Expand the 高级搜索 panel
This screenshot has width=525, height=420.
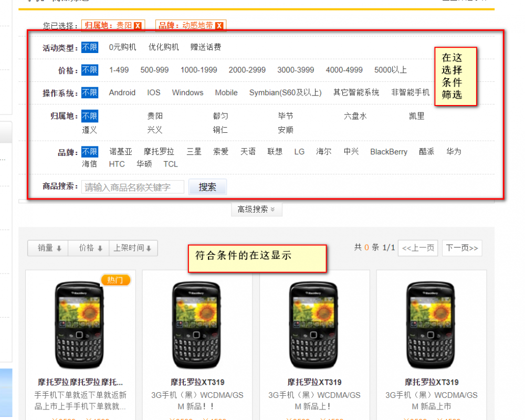[257, 209]
